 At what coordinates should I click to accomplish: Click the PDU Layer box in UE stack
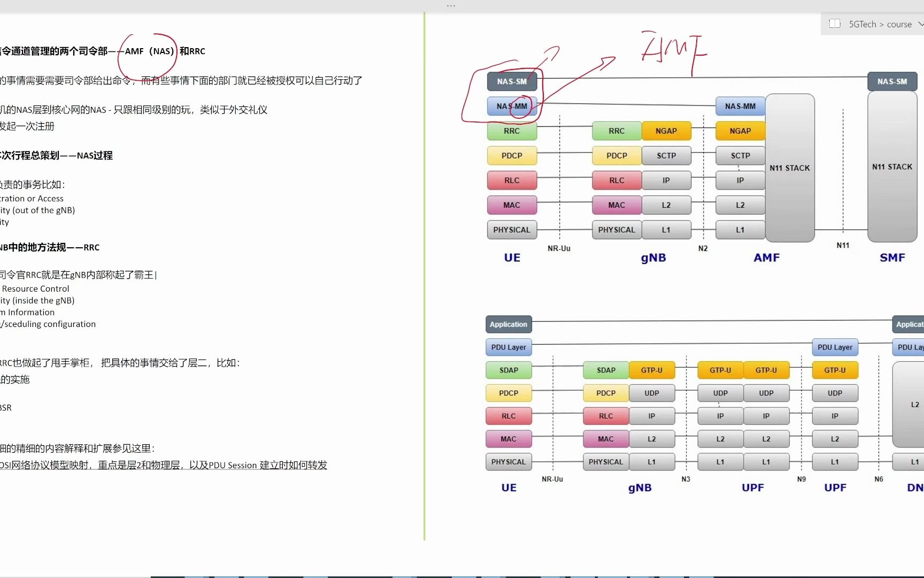pyautogui.click(x=509, y=347)
